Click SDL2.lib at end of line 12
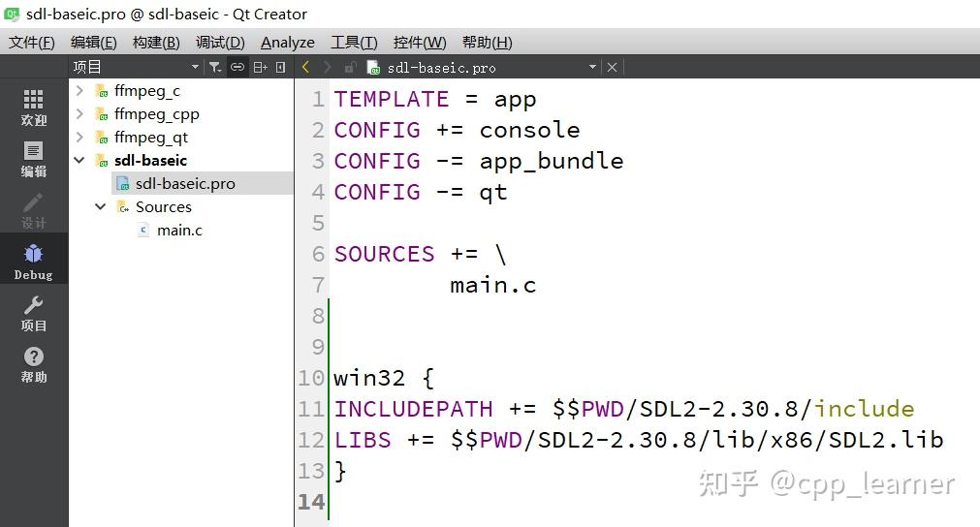980x527 pixels. (886, 440)
